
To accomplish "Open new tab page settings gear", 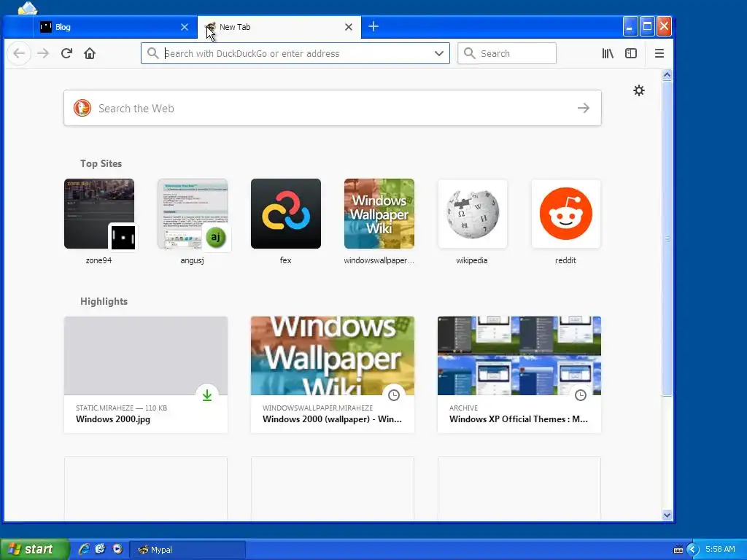I will pyautogui.click(x=639, y=90).
